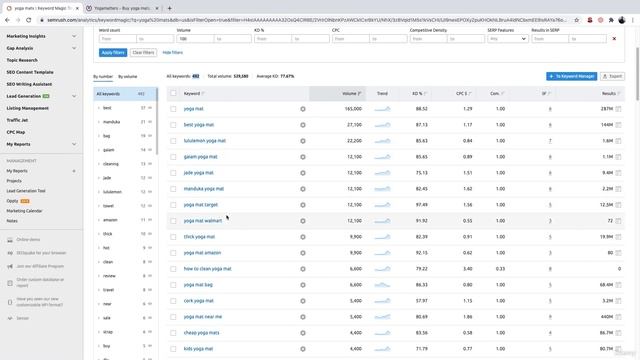
Task: Check the box for kids yoga mat
Action: (173, 349)
